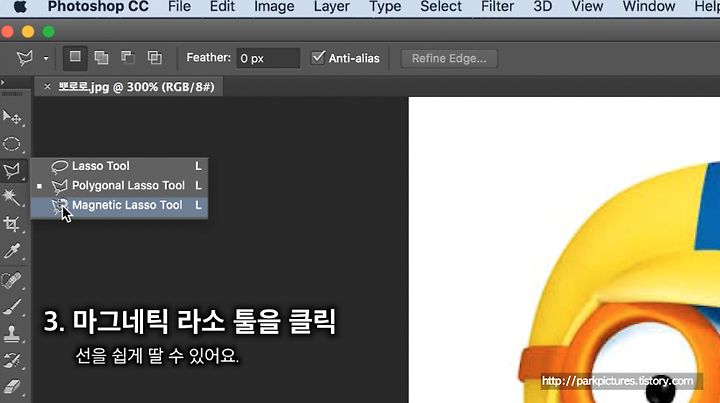Open the Type menu
The width and height of the screenshot is (720, 403).
click(x=385, y=7)
